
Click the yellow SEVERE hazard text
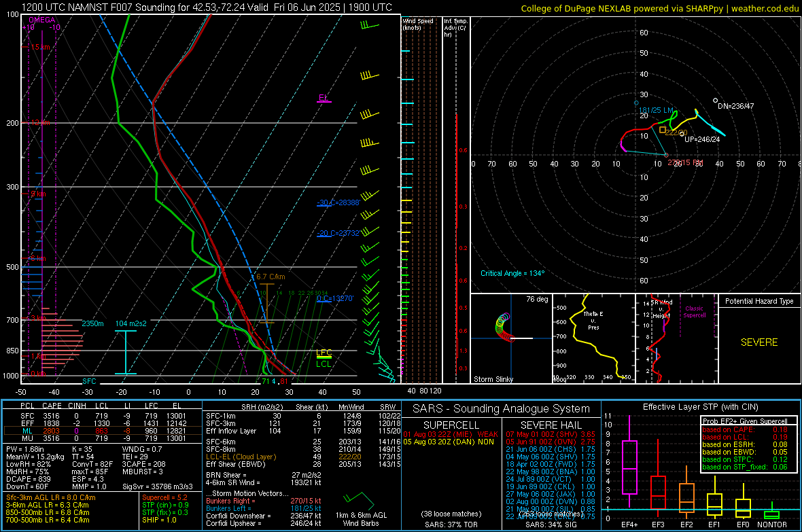tap(759, 342)
